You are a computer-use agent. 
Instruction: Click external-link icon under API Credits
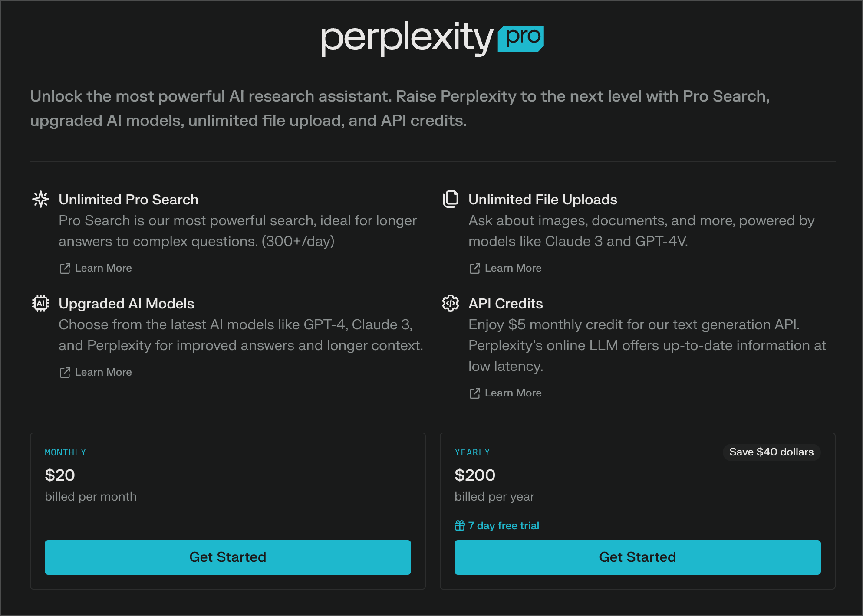[x=474, y=393]
